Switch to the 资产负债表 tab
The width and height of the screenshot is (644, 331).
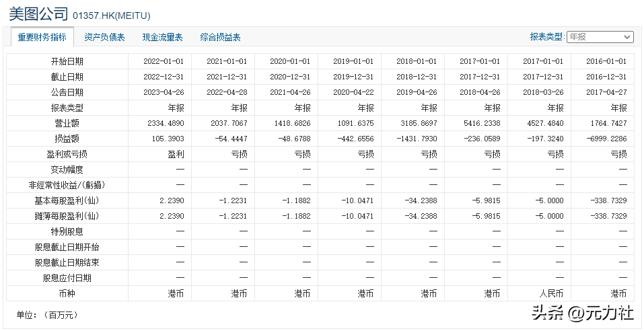(x=104, y=37)
